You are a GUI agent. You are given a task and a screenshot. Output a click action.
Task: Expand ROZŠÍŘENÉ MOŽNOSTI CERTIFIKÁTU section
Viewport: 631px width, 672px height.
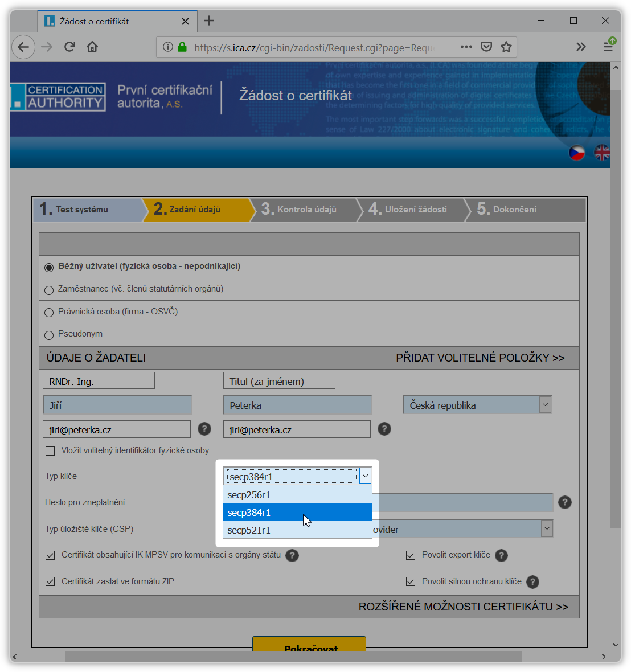pyautogui.click(x=464, y=607)
